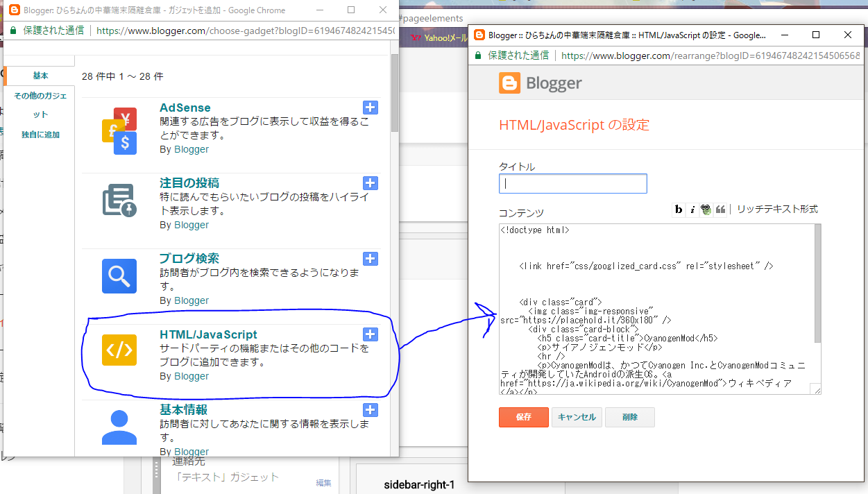Switch to リッチテキスト形式 editor mode
Viewport: 868px width, 494px height.
pyautogui.click(x=777, y=209)
